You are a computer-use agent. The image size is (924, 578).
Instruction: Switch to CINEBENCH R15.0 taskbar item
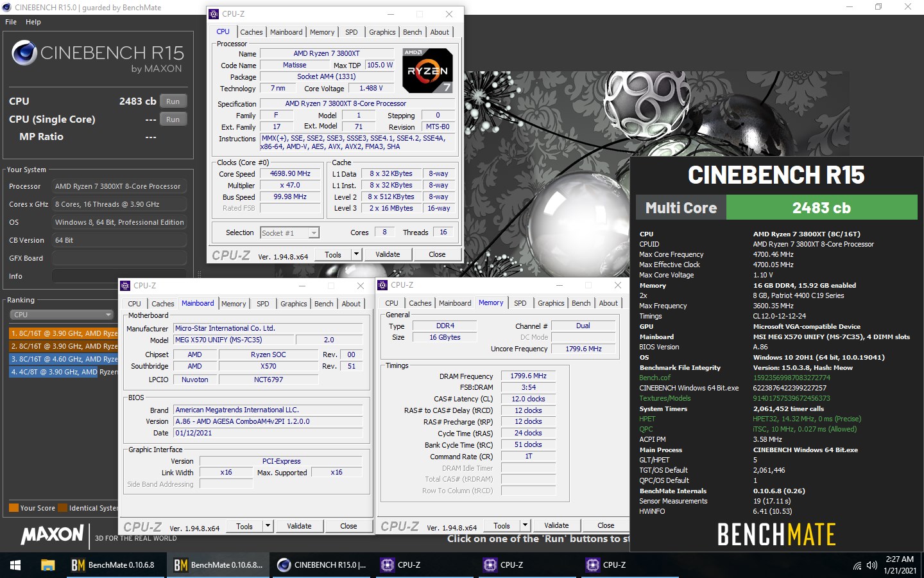(x=321, y=565)
